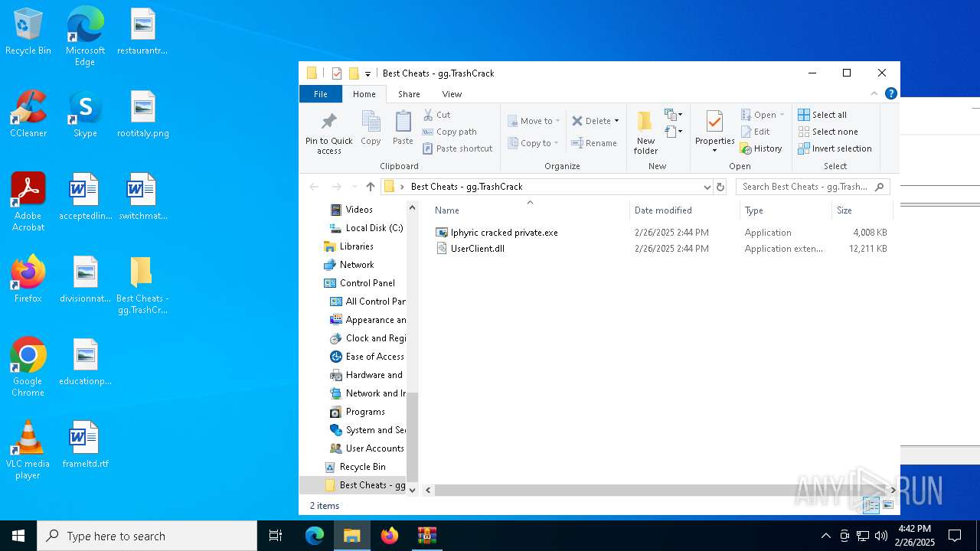This screenshot has height=551, width=980.
Task: Click navigation pane scroll down arrow
Action: pos(412,490)
